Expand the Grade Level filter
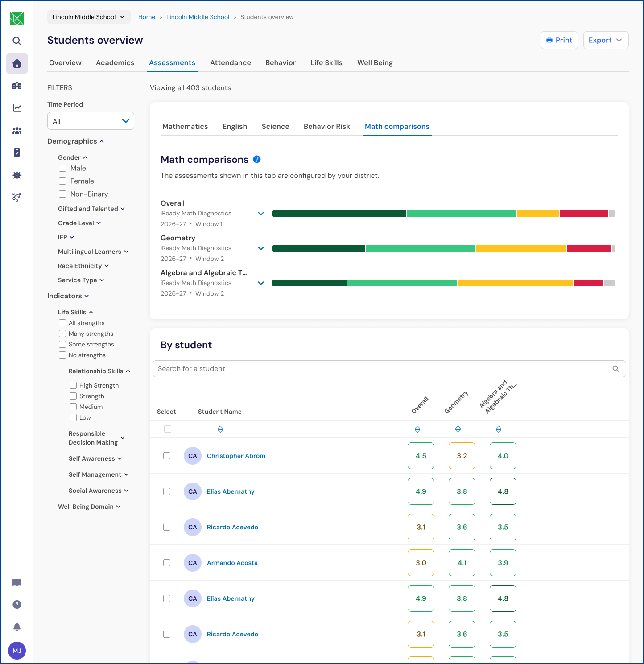The width and height of the screenshot is (644, 664). click(x=79, y=223)
